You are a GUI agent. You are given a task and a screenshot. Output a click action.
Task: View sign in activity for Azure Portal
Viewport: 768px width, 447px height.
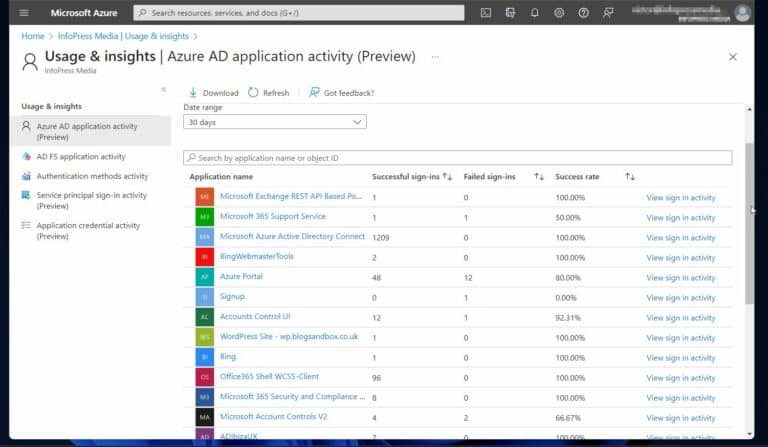pos(681,278)
